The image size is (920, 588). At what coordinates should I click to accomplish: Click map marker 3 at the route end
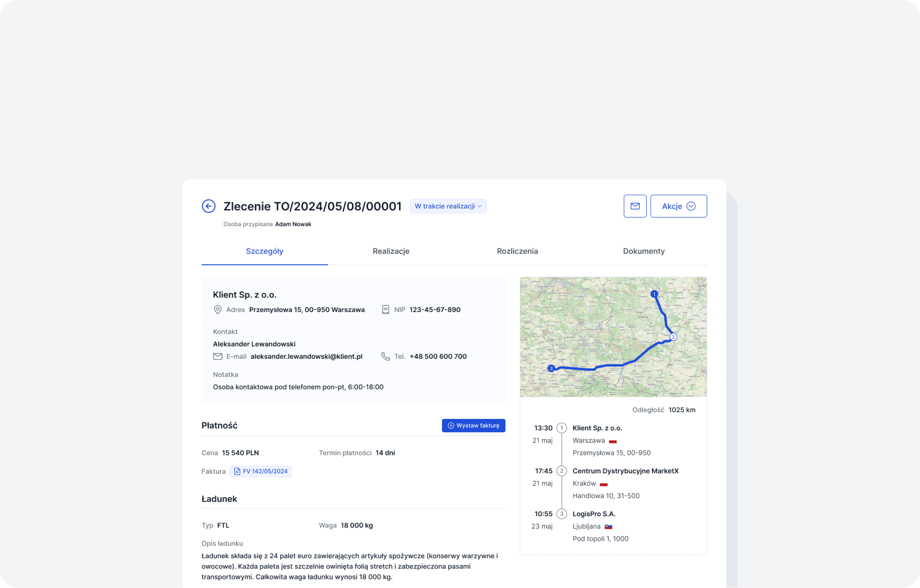pos(551,368)
